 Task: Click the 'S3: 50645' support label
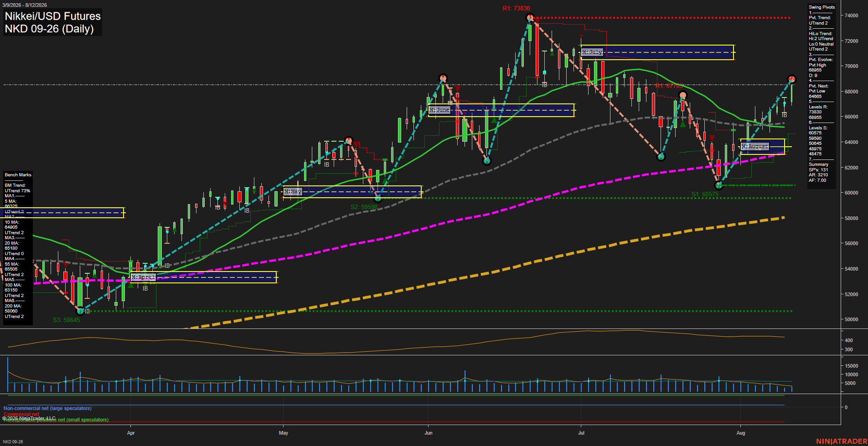click(66, 320)
